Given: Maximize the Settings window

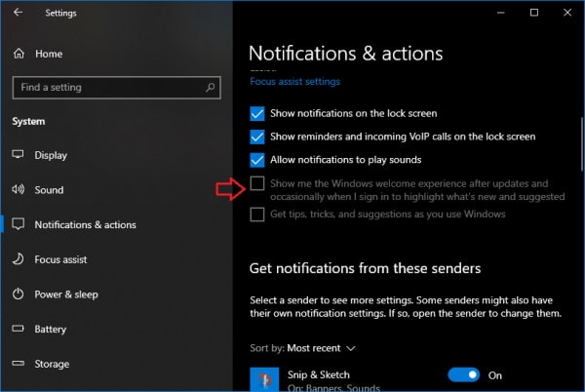Looking at the screenshot, I should pos(534,13).
